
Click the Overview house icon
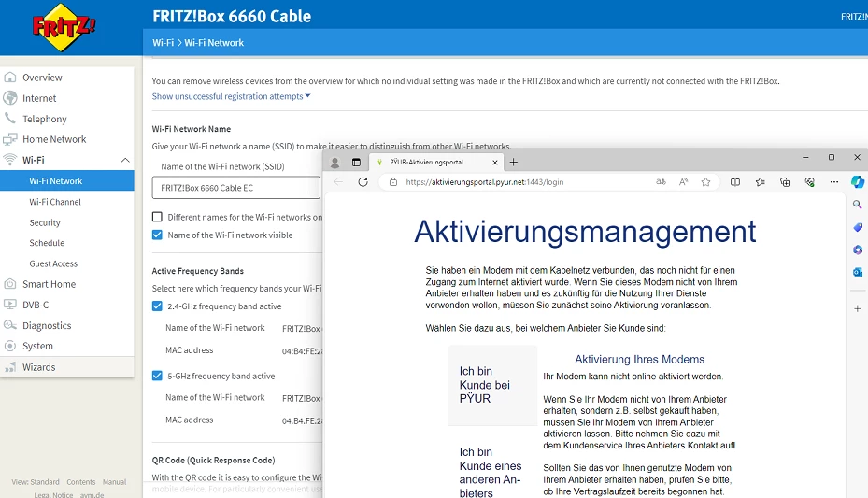pyautogui.click(x=10, y=77)
